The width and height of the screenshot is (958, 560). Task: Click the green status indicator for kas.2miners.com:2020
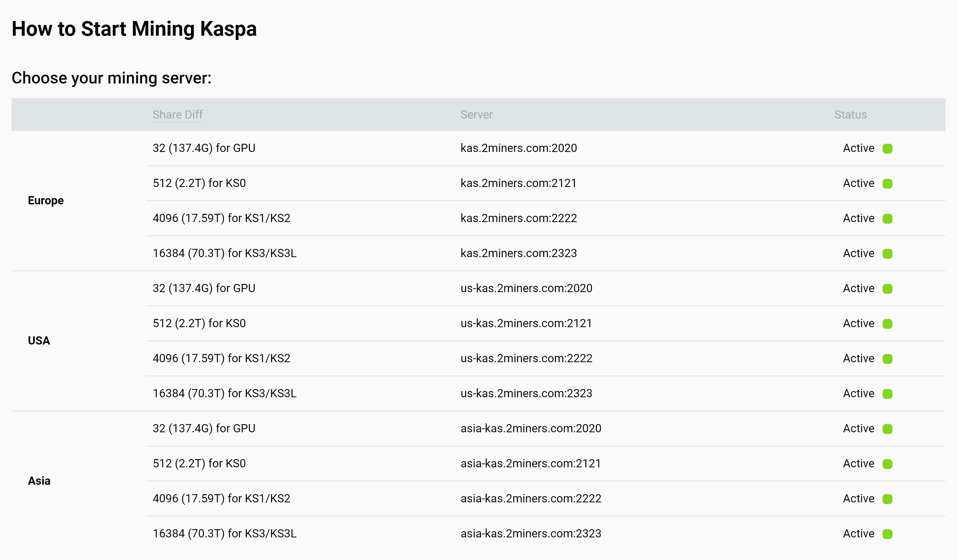[x=888, y=149]
